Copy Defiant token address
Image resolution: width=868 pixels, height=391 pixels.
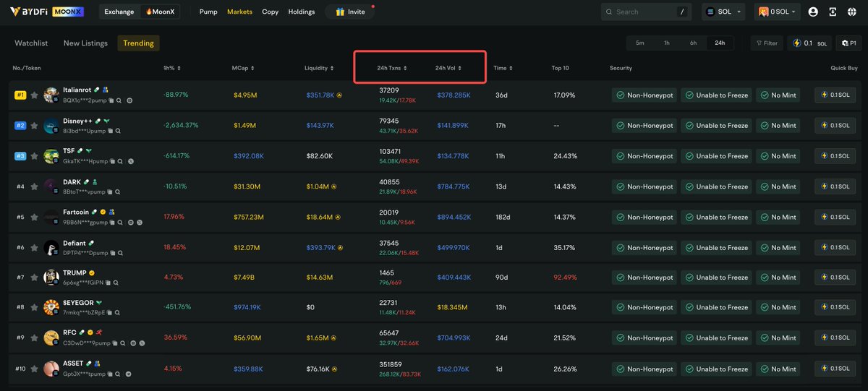pyautogui.click(x=112, y=253)
